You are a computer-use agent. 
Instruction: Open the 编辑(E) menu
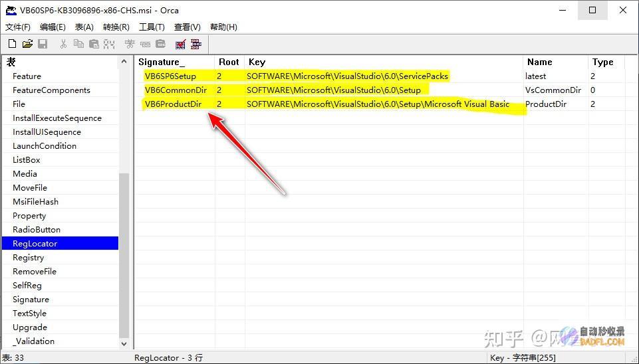point(53,27)
